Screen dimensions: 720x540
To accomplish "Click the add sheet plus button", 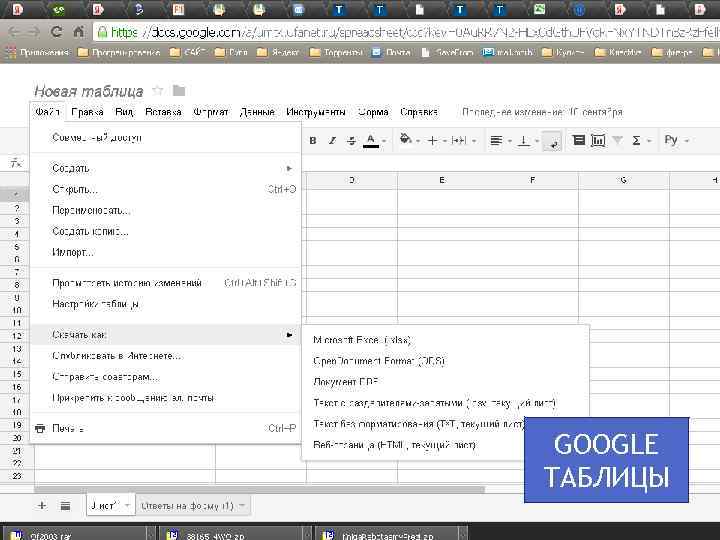I will 42,506.
